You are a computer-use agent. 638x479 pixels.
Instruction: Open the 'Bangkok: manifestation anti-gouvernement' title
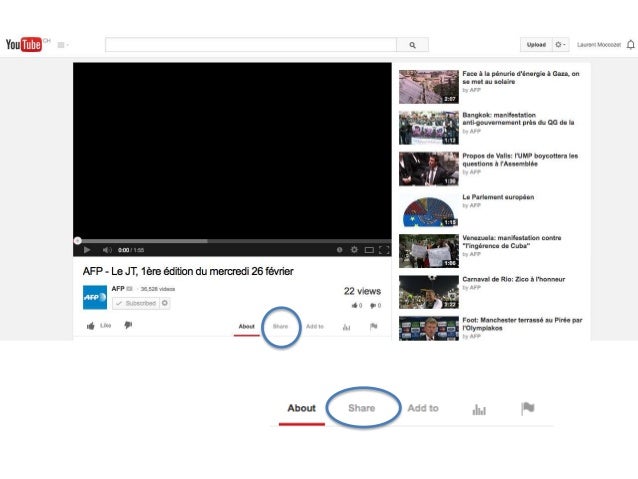coord(518,118)
